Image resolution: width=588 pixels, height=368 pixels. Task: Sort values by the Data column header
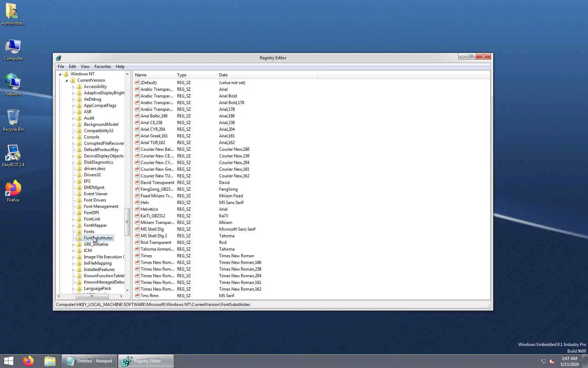(267, 75)
